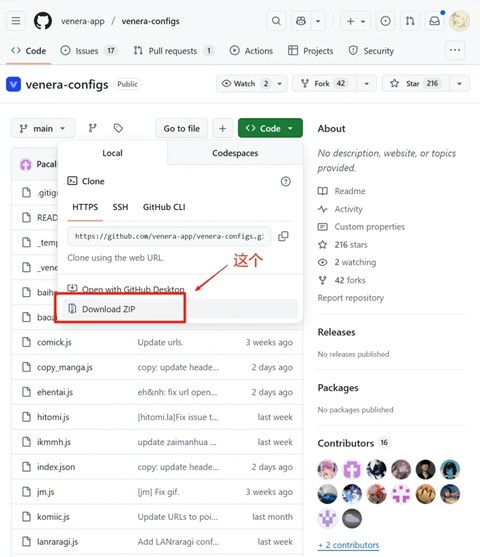View tags via the tag icon
The width and height of the screenshot is (480, 557).
[118, 128]
